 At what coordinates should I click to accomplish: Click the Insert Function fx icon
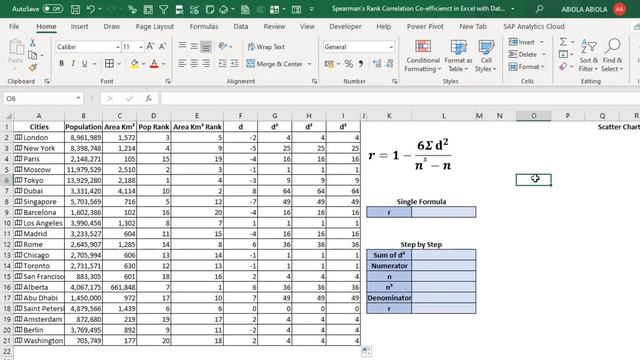coord(149,98)
